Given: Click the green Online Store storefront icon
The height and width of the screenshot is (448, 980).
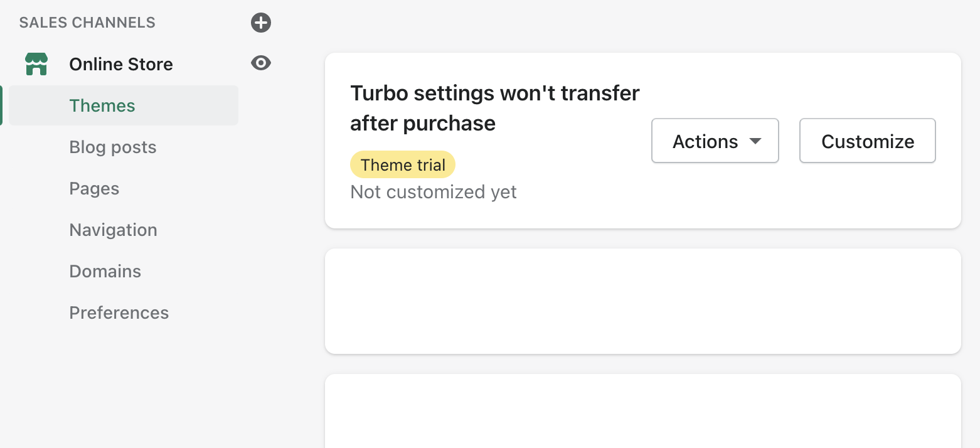Looking at the screenshot, I should pyautogui.click(x=36, y=64).
